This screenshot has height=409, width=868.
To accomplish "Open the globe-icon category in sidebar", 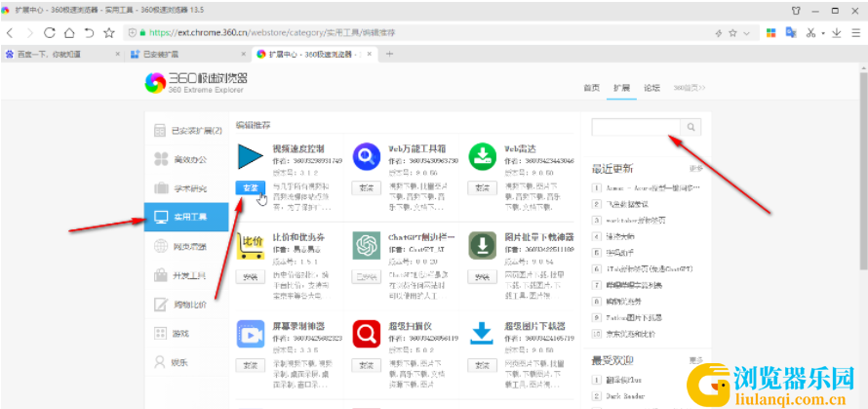I will tap(186, 246).
